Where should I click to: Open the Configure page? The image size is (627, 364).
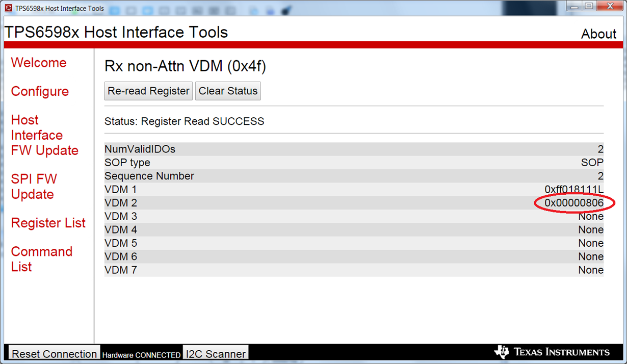(x=40, y=91)
